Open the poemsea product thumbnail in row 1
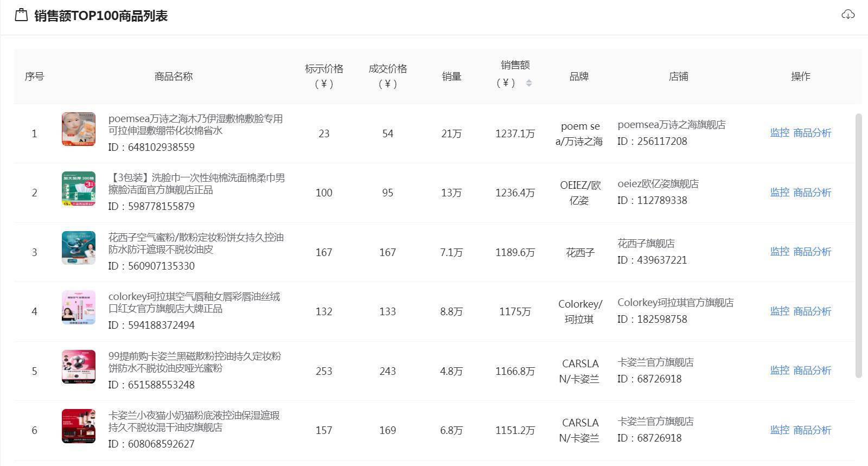868x466 pixels. pos(79,129)
